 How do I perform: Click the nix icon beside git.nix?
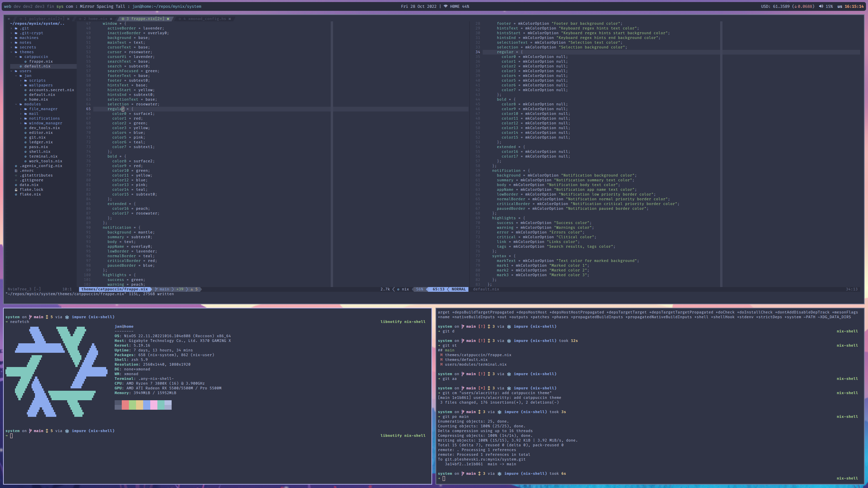tap(25, 138)
